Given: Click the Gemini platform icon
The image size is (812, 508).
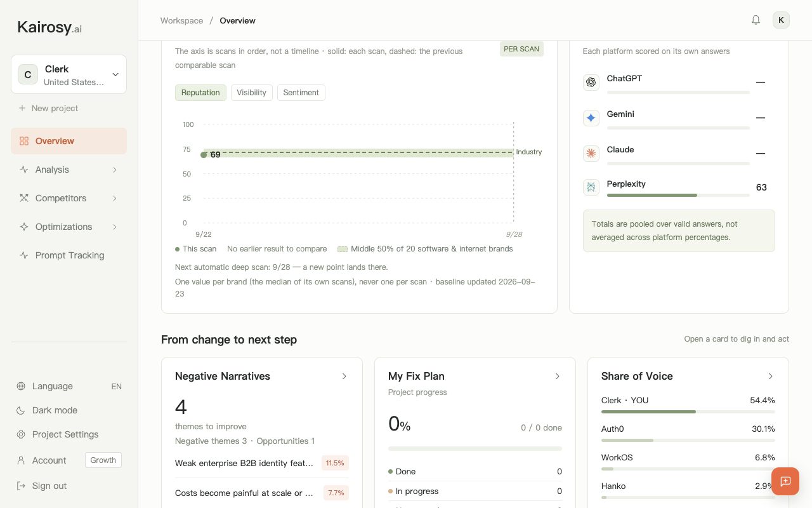Looking at the screenshot, I should (x=591, y=118).
